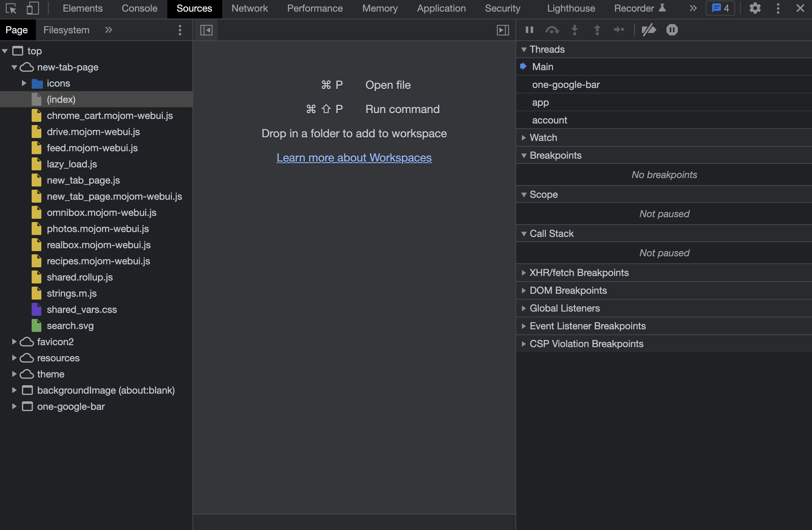This screenshot has height=530, width=812.
Task: Switch to the Filesystem tab
Action: [x=66, y=30]
